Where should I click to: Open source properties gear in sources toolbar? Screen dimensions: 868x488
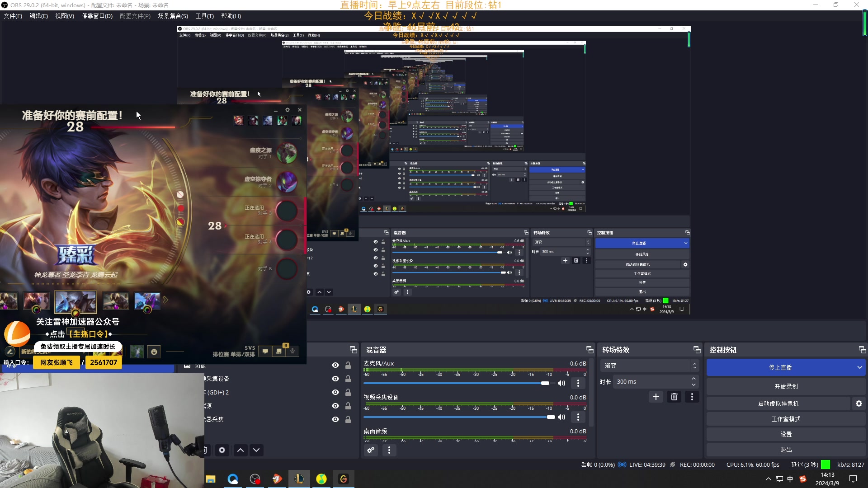(x=222, y=450)
